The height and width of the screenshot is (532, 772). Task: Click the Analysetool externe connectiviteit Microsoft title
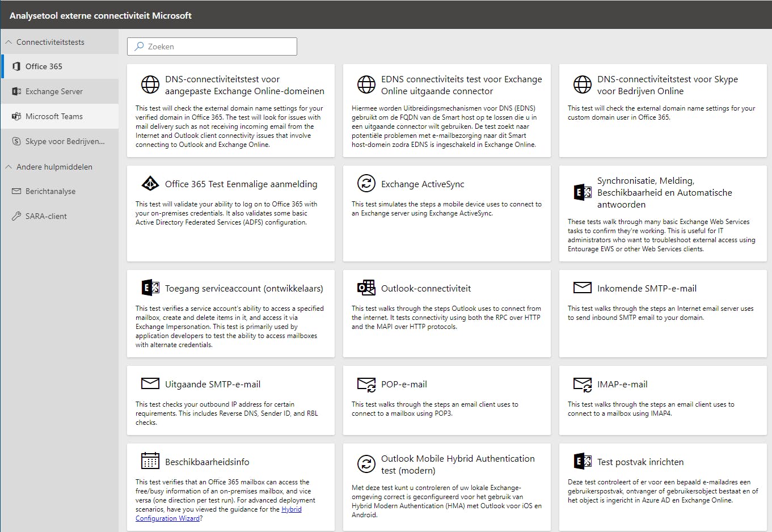click(x=100, y=15)
